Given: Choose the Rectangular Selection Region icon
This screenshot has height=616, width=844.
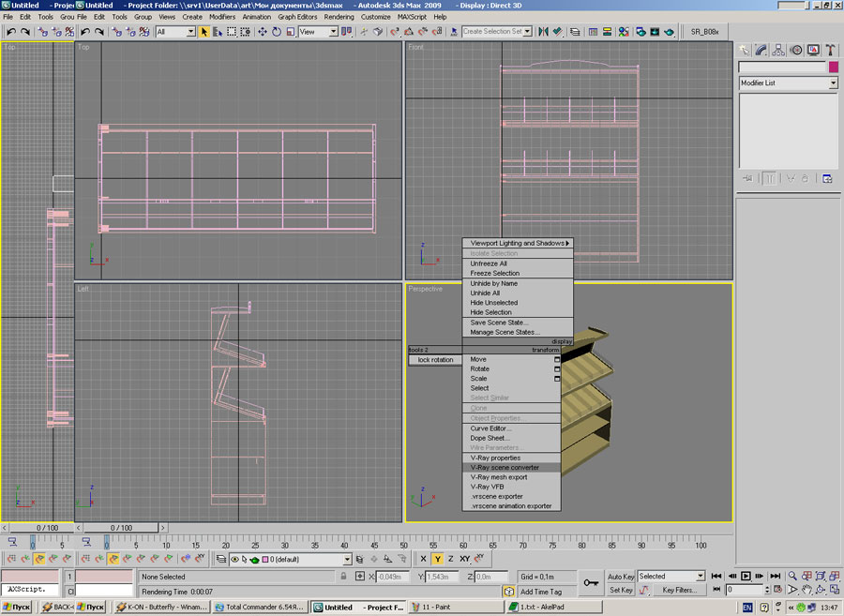Looking at the screenshot, I should [232, 32].
